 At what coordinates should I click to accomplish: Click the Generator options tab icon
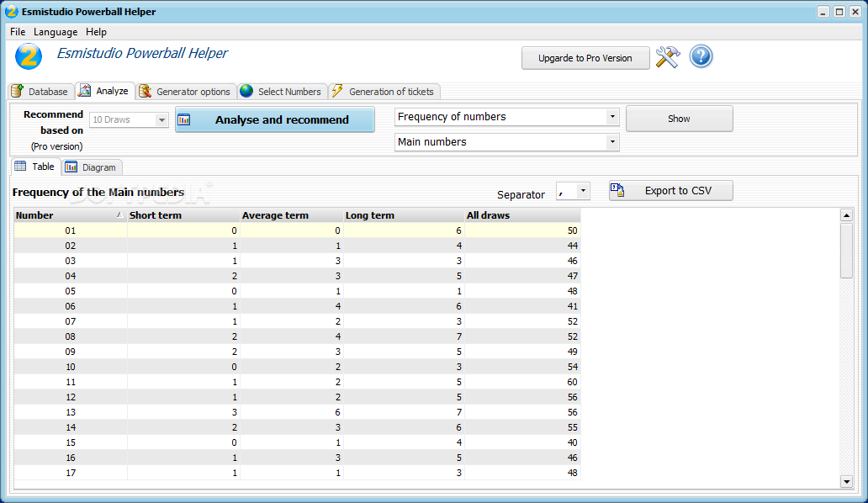(145, 91)
